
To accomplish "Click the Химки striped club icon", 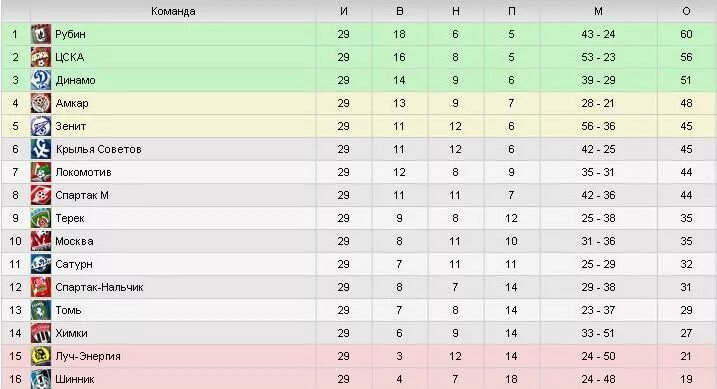I will [x=41, y=333].
